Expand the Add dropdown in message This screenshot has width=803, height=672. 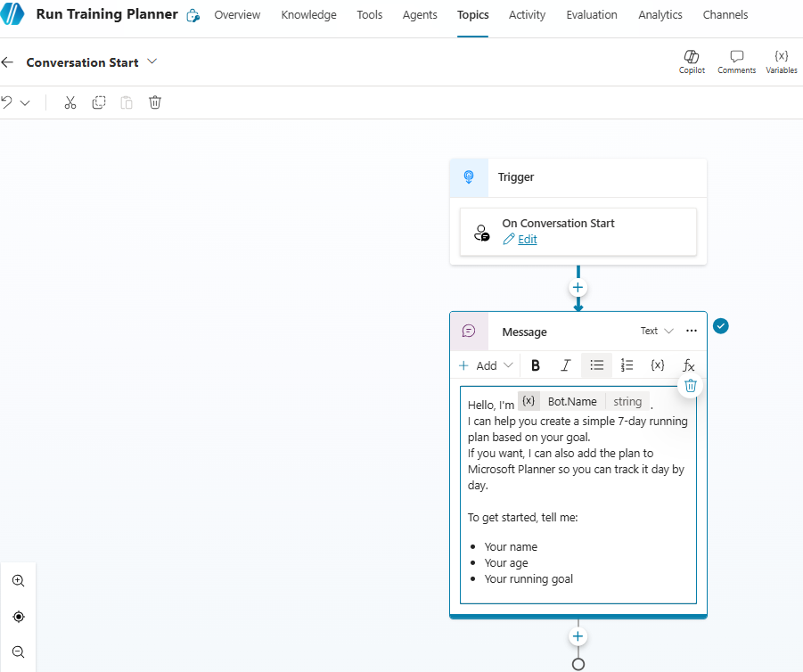point(486,365)
